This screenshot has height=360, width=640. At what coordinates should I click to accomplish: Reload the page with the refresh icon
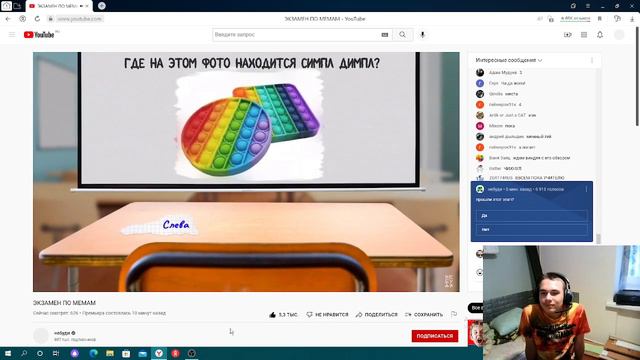tap(37, 19)
